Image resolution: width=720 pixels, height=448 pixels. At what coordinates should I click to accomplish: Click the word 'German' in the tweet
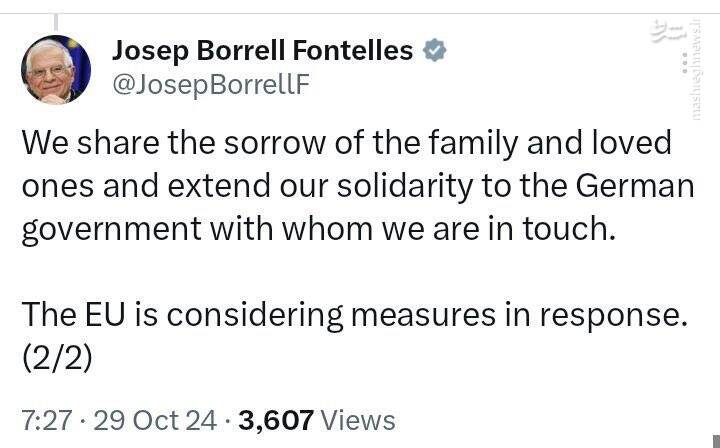coord(636,188)
